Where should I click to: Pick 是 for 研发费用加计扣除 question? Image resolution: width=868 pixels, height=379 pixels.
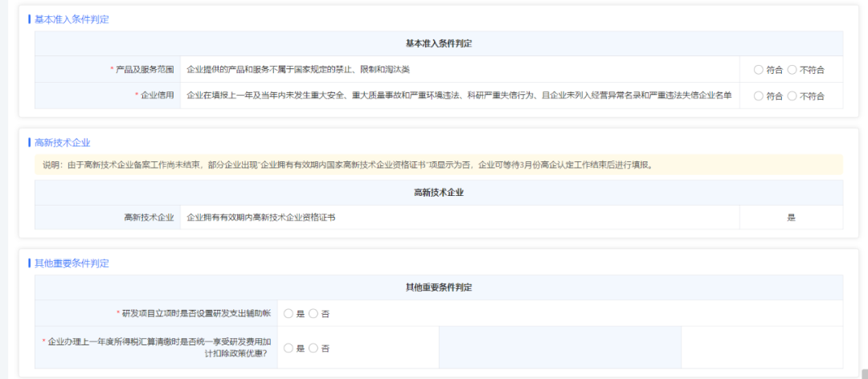pyautogui.click(x=289, y=348)
